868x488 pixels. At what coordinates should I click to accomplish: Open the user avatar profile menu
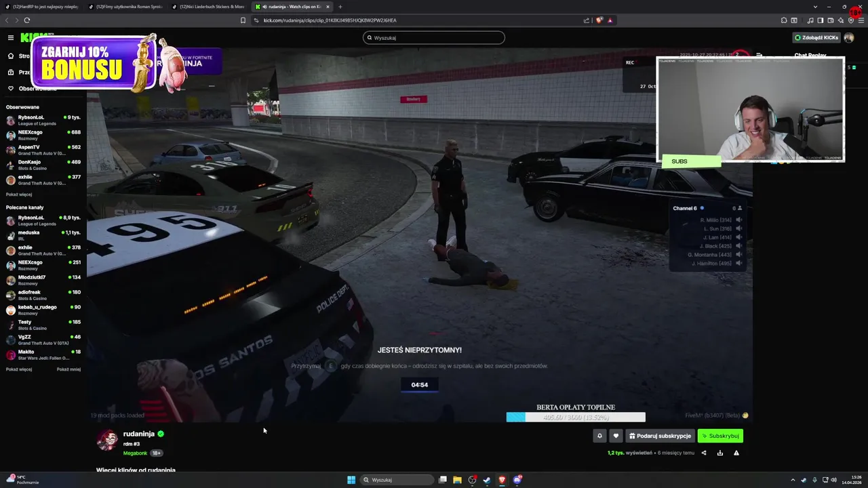pyautogui.click(x=848, y=37)
